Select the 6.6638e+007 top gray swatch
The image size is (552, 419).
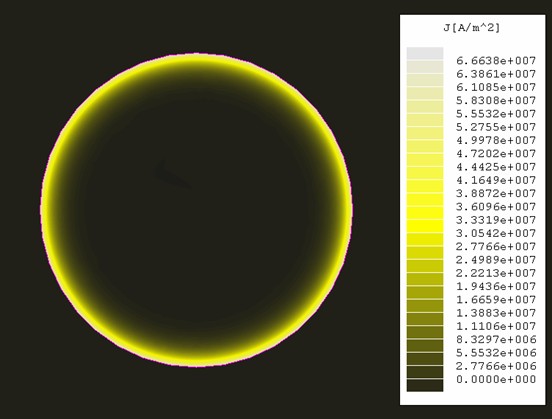[425, 53]
